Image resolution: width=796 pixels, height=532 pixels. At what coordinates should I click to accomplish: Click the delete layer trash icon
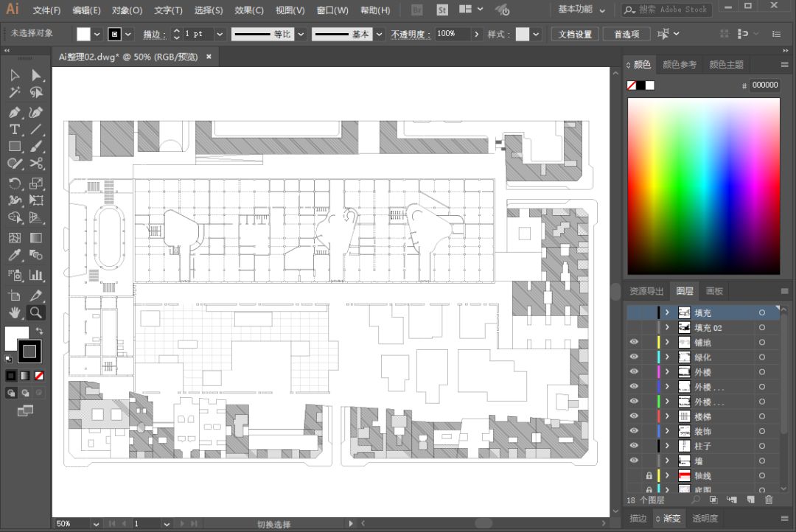tap(769, 500)
